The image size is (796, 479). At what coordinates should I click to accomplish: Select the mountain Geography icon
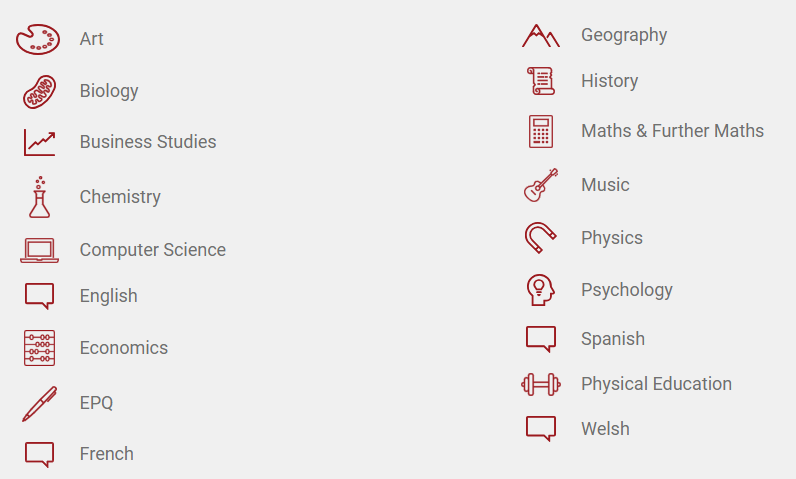pyautogui.click(x=541, y=36)
